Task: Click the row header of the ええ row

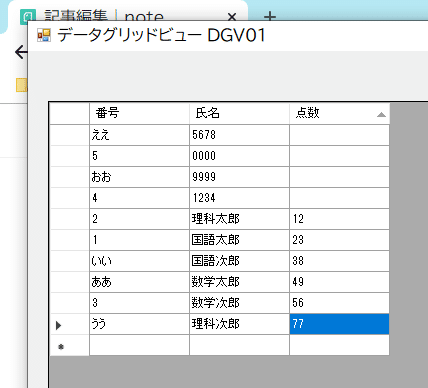Action: (70, 135)
